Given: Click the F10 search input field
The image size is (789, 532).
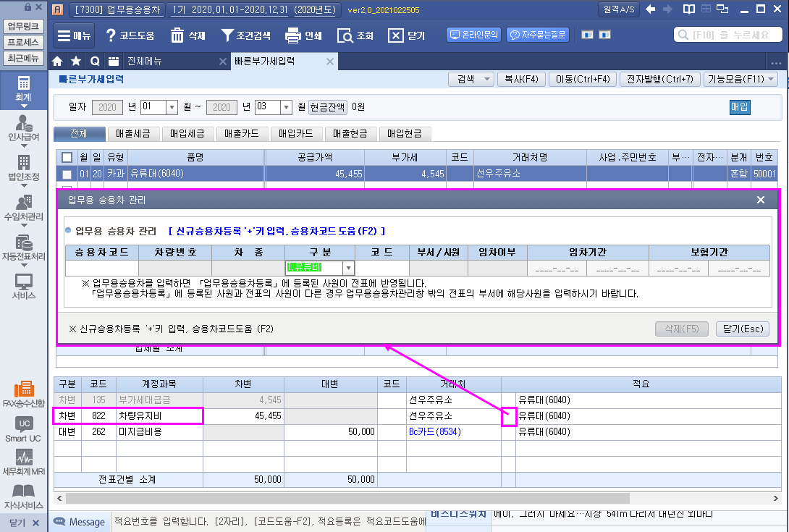Looking at the screenshot, I should click(729, 35).
